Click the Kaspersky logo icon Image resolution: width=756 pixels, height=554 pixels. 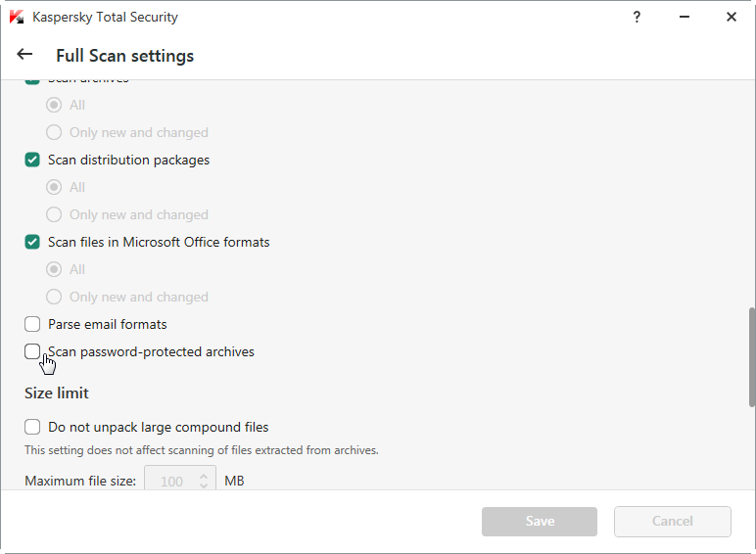[18, 17]
